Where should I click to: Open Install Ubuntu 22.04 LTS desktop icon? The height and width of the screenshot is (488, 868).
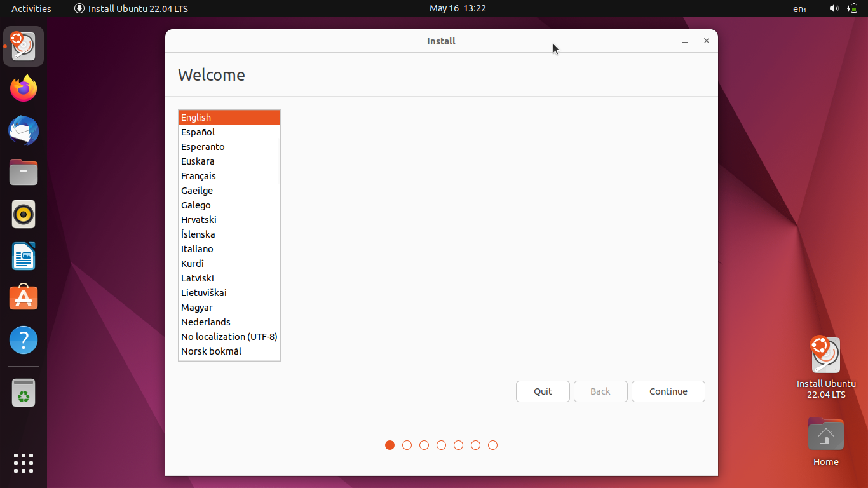(826, 367)
